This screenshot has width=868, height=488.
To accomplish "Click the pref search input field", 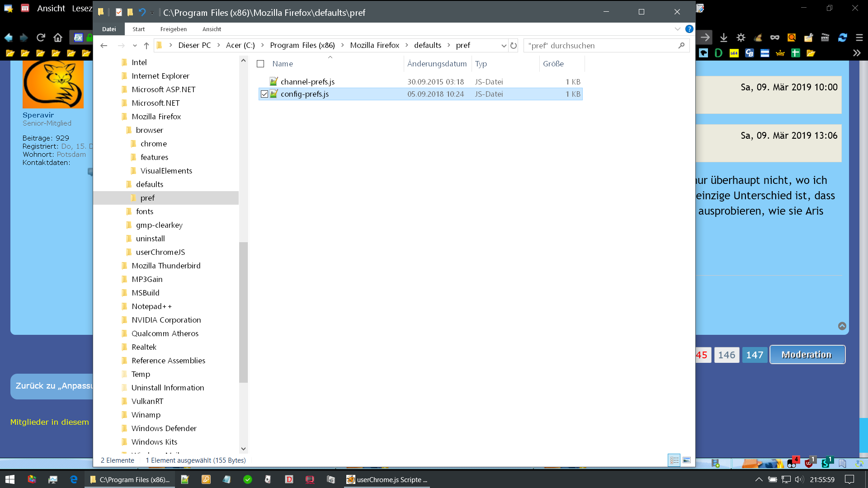I will pos(601,46).
